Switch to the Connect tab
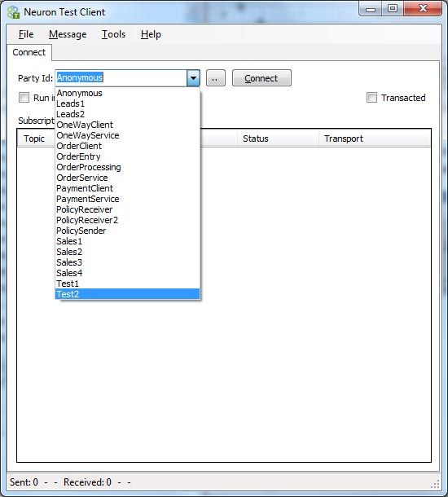 click(29, 52)
